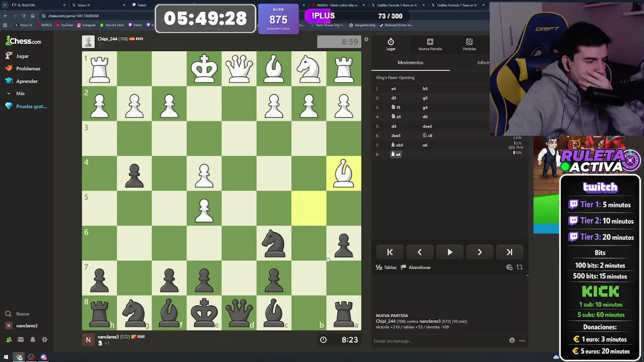
Task: Go back one move
Action: coord(420,252)
